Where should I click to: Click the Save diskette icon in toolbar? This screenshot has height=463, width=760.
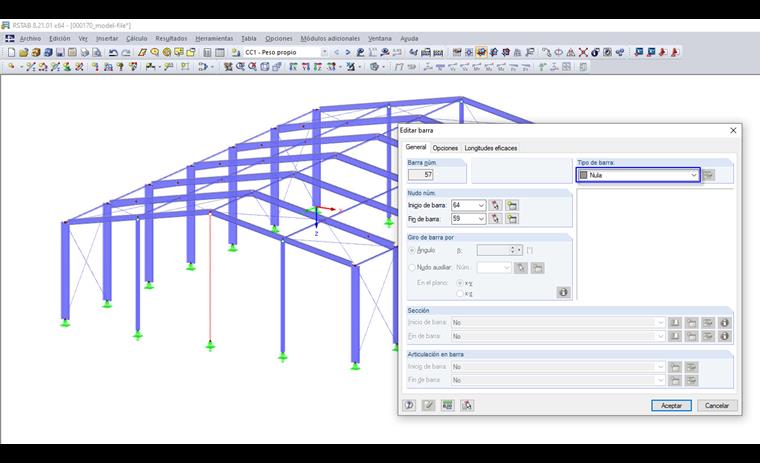(x=60, y=52)
